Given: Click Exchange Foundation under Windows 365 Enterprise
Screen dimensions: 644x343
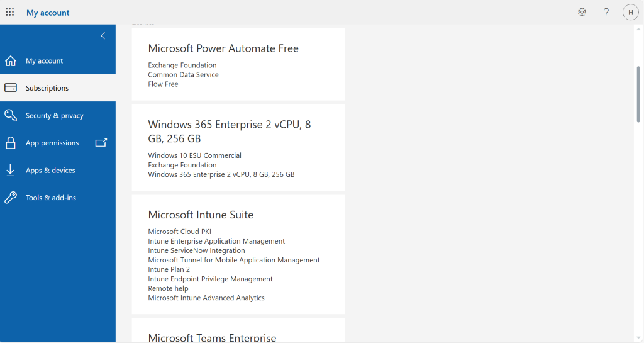Looking at the screenshot, I should click(x=182, y=165).
